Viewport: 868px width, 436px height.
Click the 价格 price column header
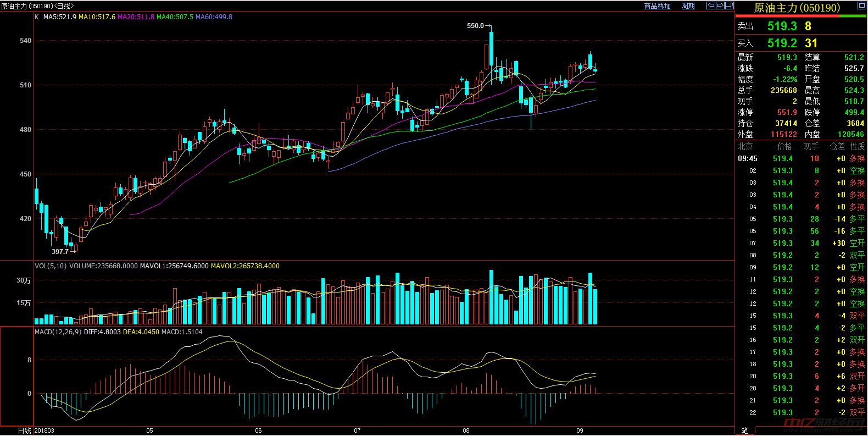click(784, 146)
